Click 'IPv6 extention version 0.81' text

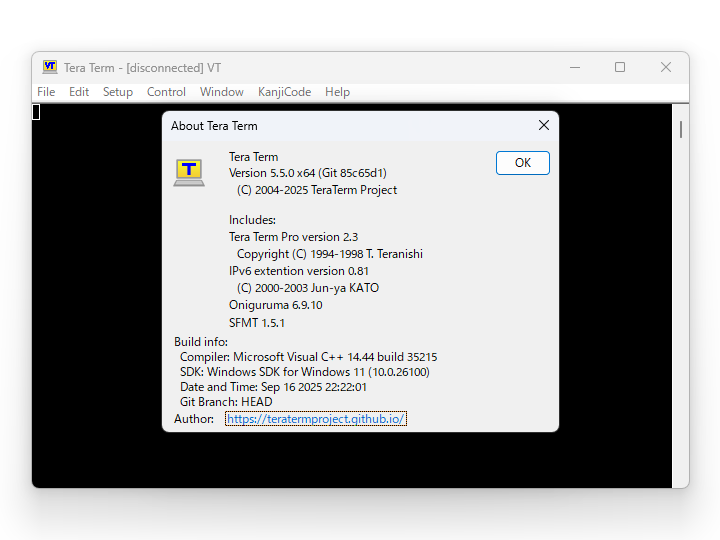point(299,271)
